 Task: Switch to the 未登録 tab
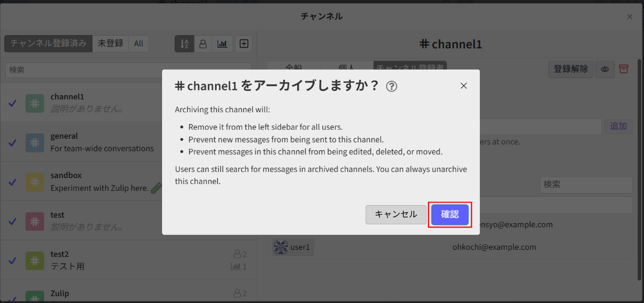(111, 44)
